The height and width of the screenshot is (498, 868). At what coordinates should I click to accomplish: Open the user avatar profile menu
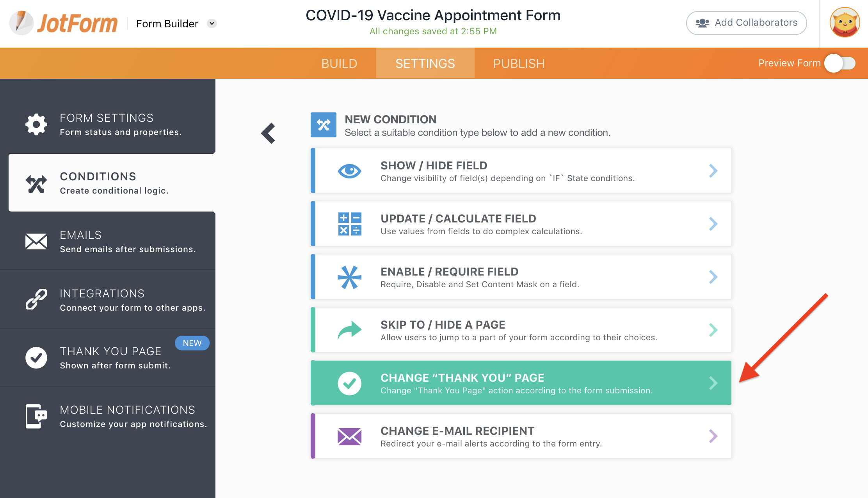tap(845, 23)
